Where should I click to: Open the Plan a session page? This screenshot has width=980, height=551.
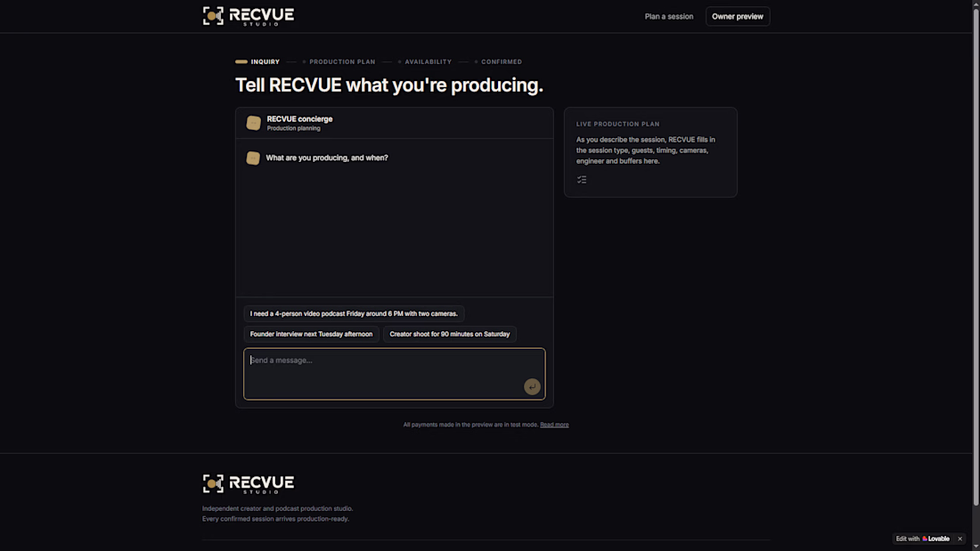click(669, 16)
